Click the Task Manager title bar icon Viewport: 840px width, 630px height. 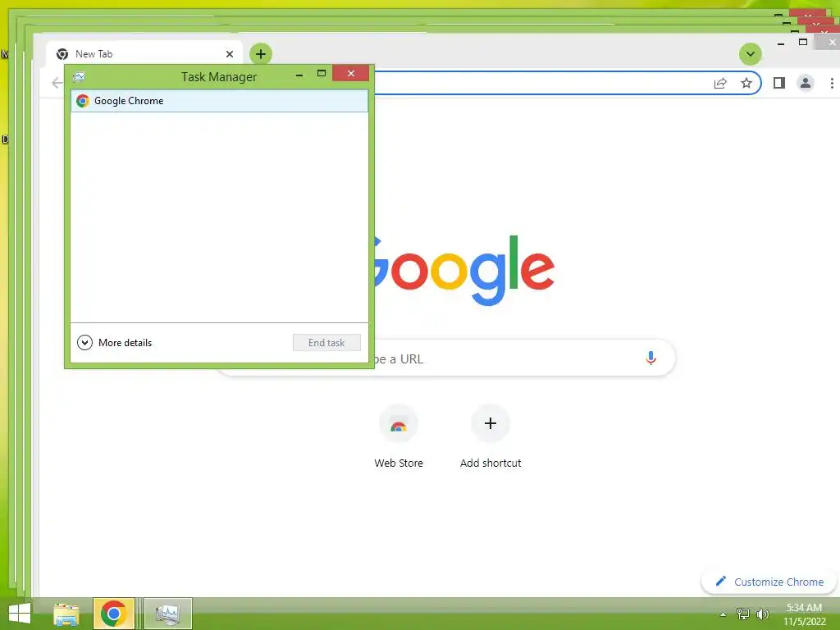pyautogui.click(x=80, y=76)
